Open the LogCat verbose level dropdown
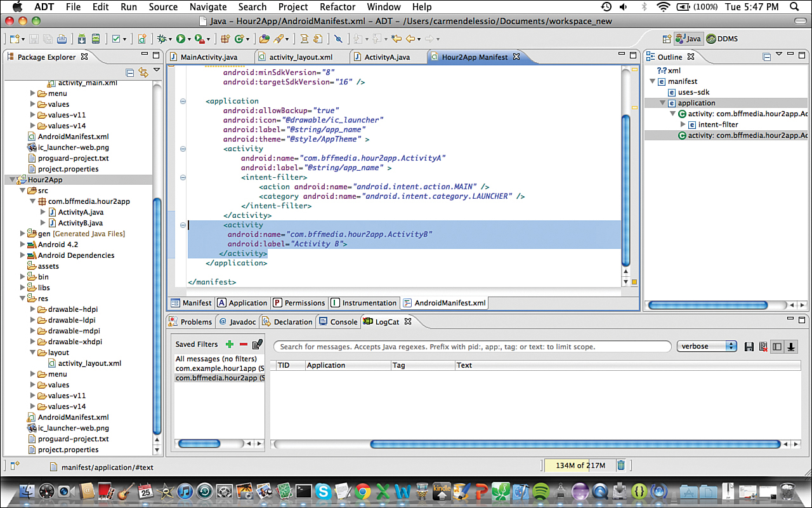Image resolution: width=812 pixels, height=508 pixels. [x=707, y=346]
